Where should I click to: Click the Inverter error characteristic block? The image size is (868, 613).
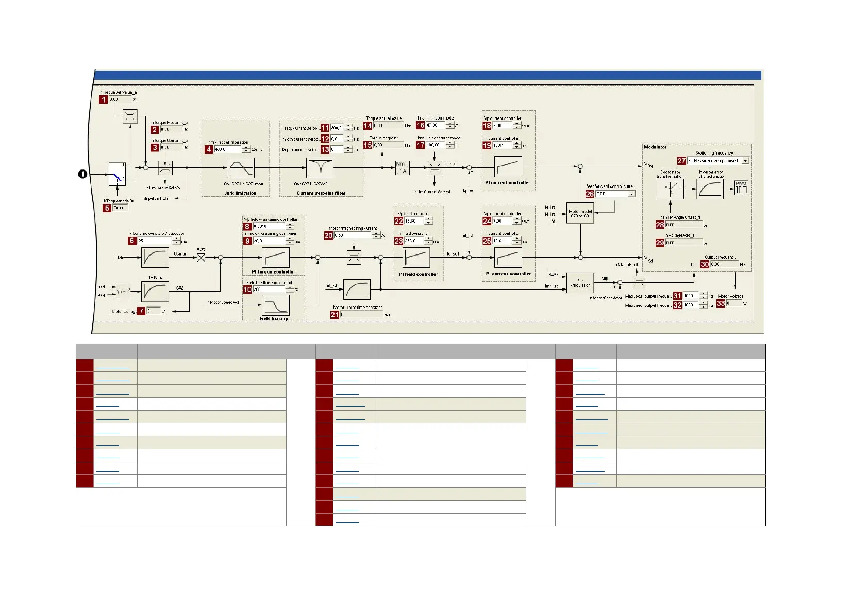(710, 189)
